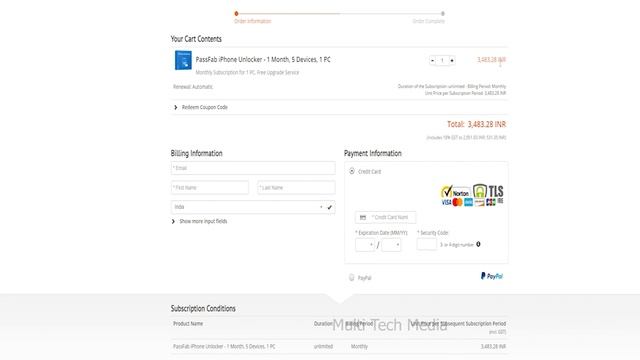This screenshot has height=360, width=640.
Task: Click the product title PassFab iPhone Unlocker
Action: (x=263, y=60)
